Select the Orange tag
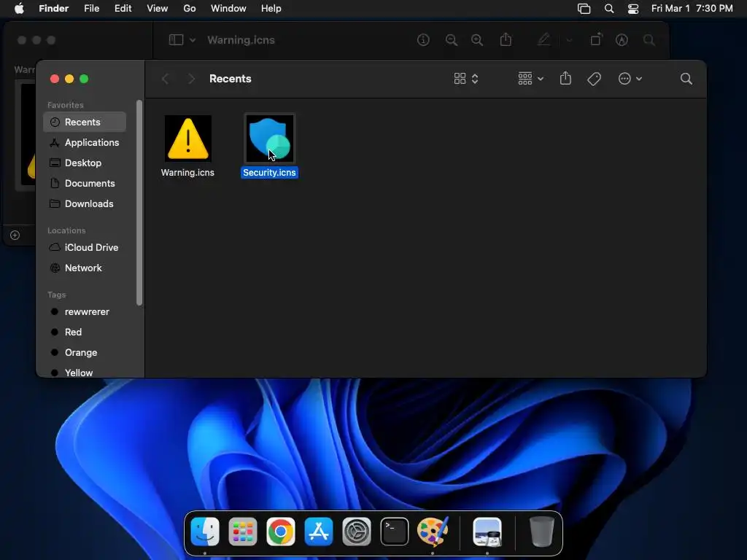The height and width of the screenshot is (560, 747). pyautogui.click(x=85, y=353)
